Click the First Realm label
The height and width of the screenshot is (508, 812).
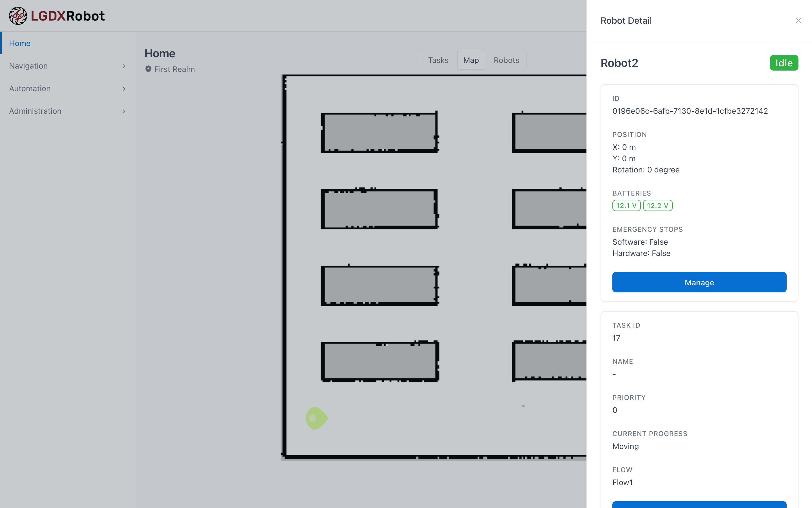tap(175, 69)
